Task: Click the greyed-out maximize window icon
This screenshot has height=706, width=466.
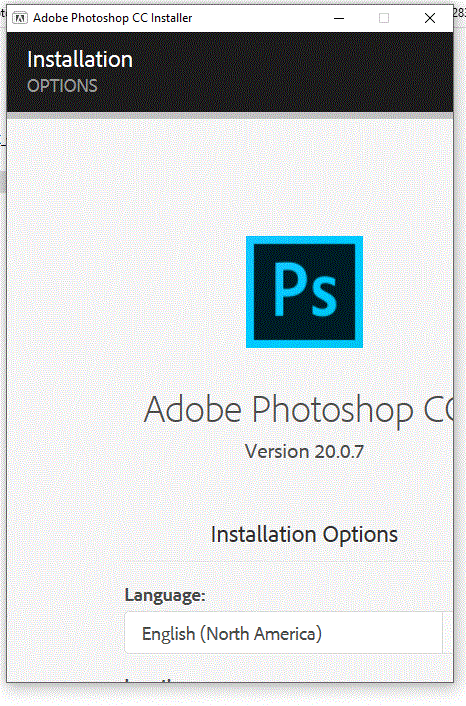Action: tap(384, 18)
